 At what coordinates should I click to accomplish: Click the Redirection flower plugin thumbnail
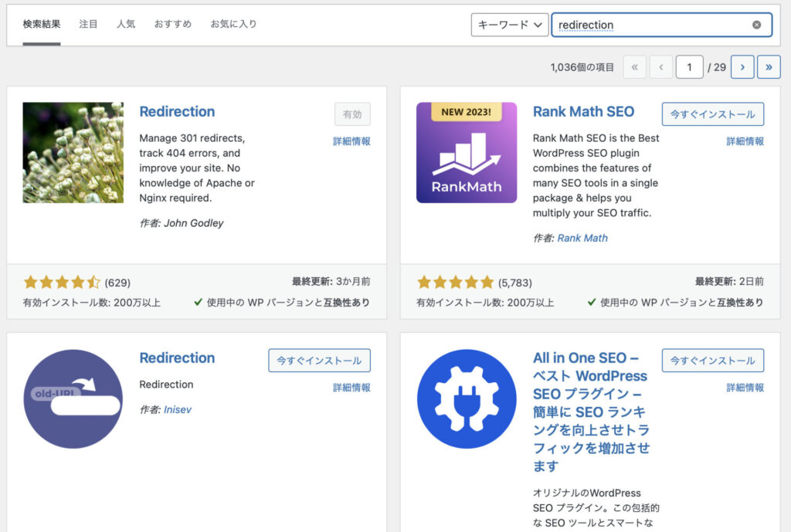coord(73,153)
